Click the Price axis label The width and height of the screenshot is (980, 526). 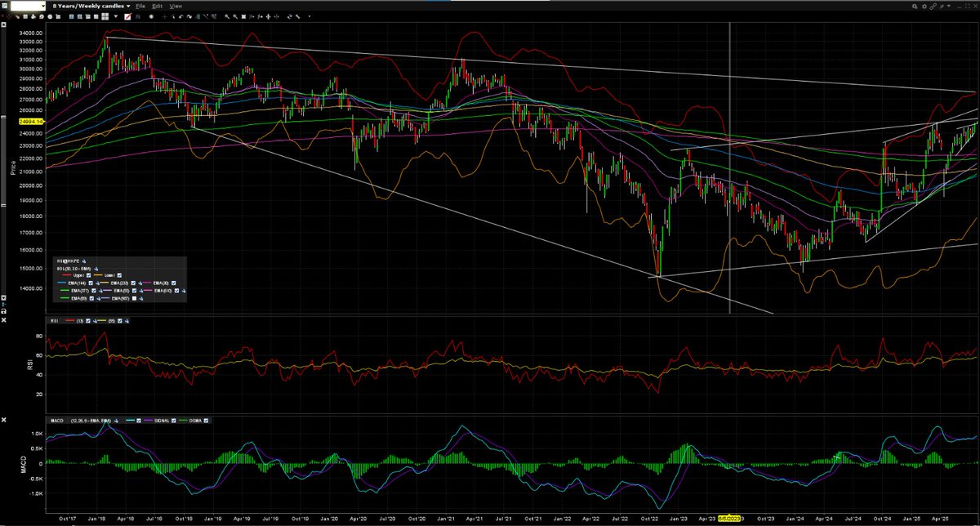[x=12, y=169]
